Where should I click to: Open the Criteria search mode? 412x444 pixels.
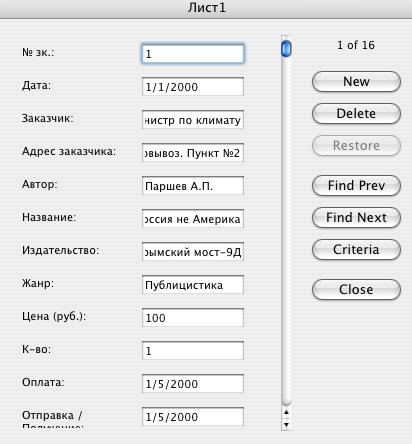pyautogui.click(x=356, y=250)
